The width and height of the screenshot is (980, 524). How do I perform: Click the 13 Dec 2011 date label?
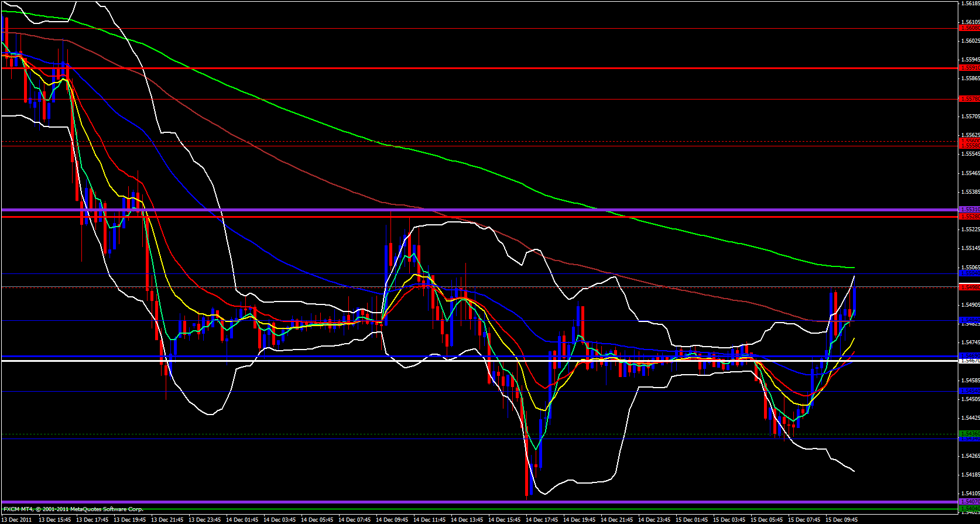coord(18,519)
